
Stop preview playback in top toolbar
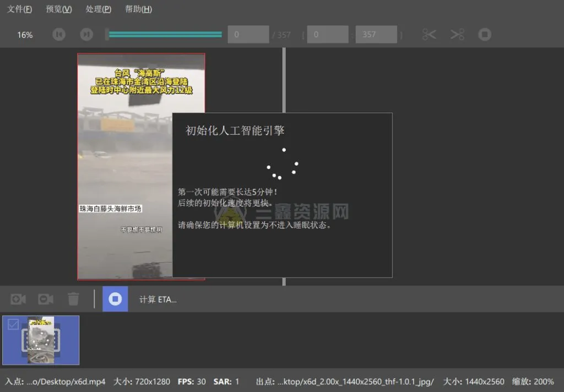pos(485,34)
